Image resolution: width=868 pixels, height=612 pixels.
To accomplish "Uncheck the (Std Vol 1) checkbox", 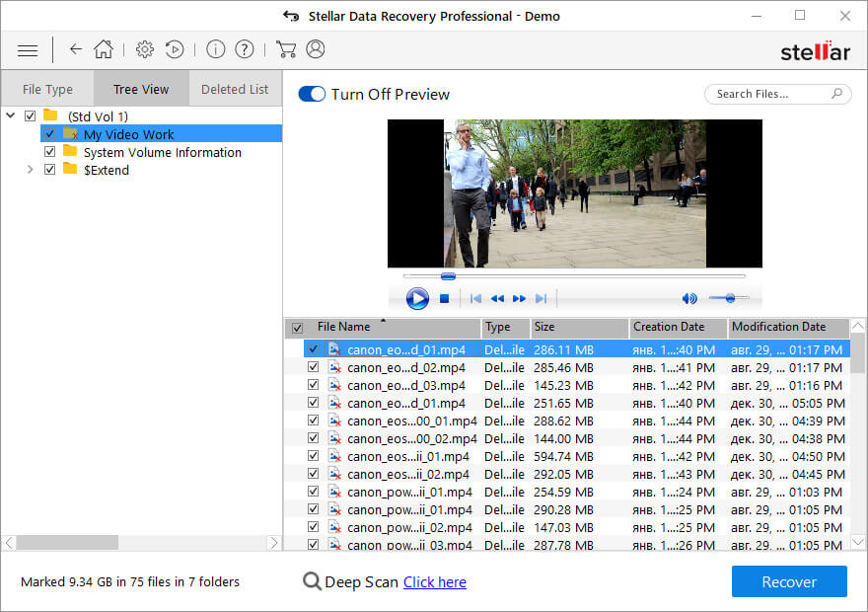I will (x=31, y=115).
